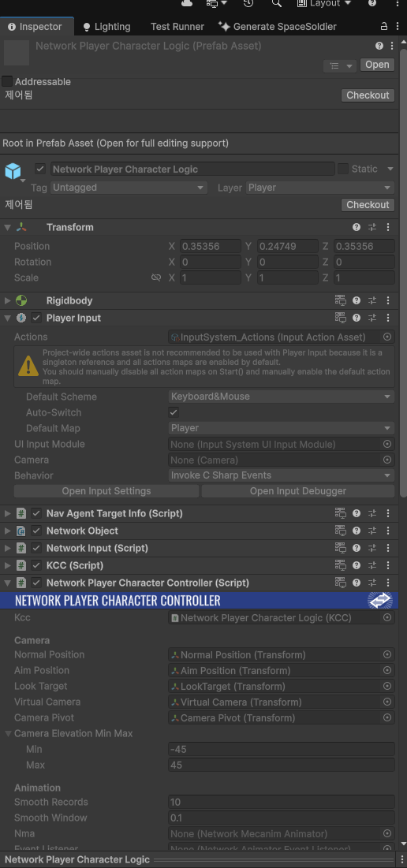Open the Default Map dropdown
The height and width of the screenshot is (868, 407).
tap(282, 428)
